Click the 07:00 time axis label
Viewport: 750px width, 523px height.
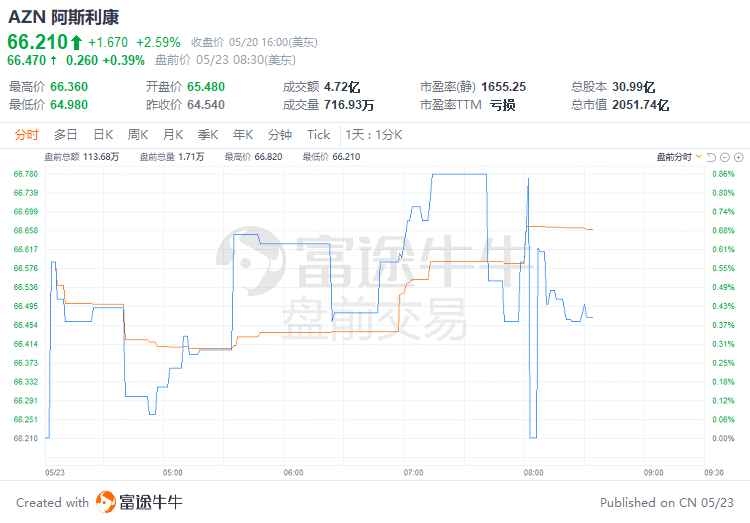[413, 473]
